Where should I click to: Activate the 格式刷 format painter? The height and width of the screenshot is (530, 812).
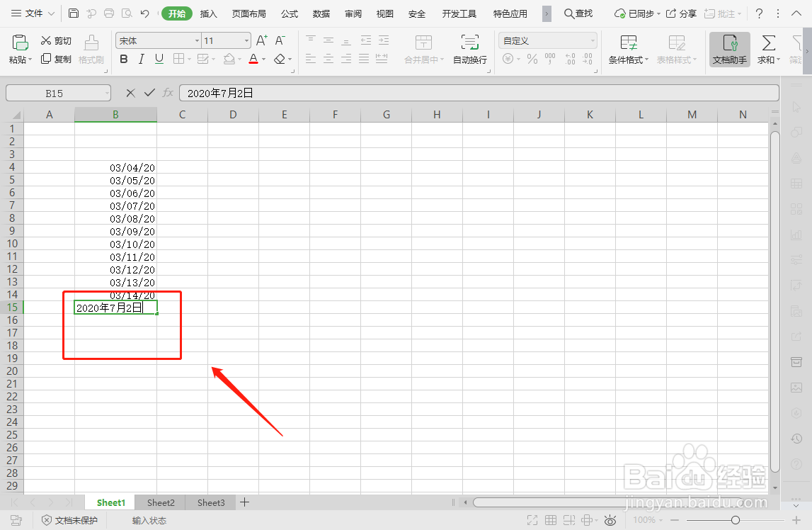pos(91,50)
